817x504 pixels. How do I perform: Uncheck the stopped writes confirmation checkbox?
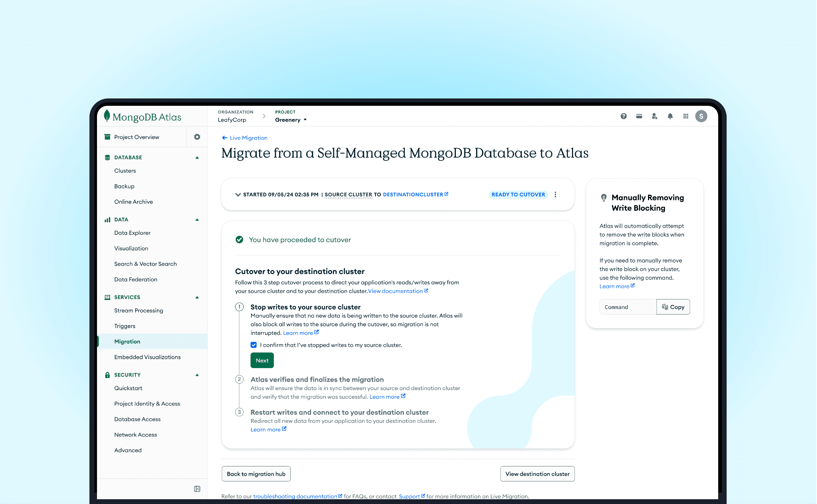pyautogui.click(x=253, y=345)
